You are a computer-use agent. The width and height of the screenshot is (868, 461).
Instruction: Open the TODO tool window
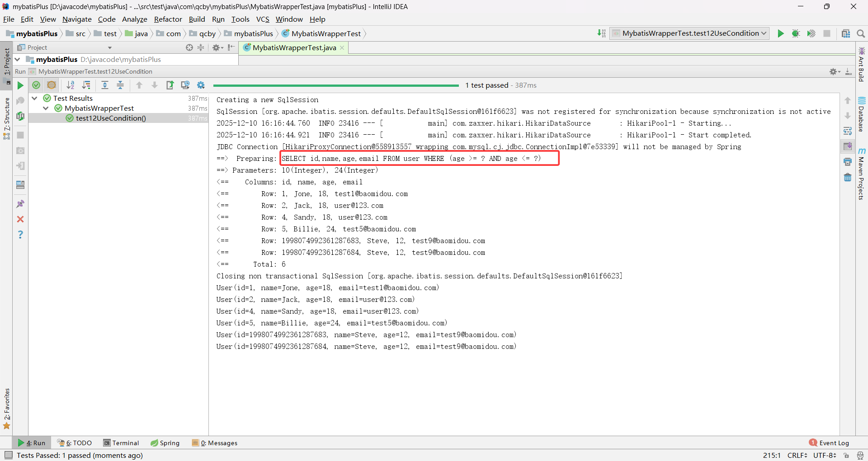click(x=75, y=443)
